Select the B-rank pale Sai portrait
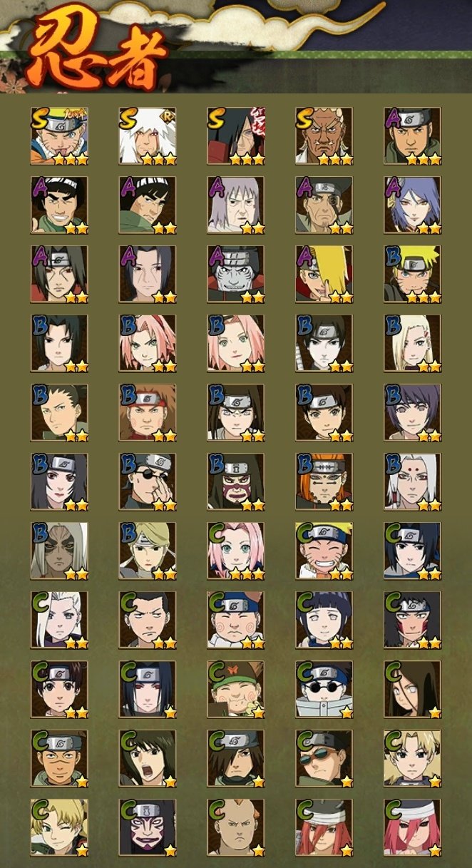The image size is (472, 868). [324, 344]
